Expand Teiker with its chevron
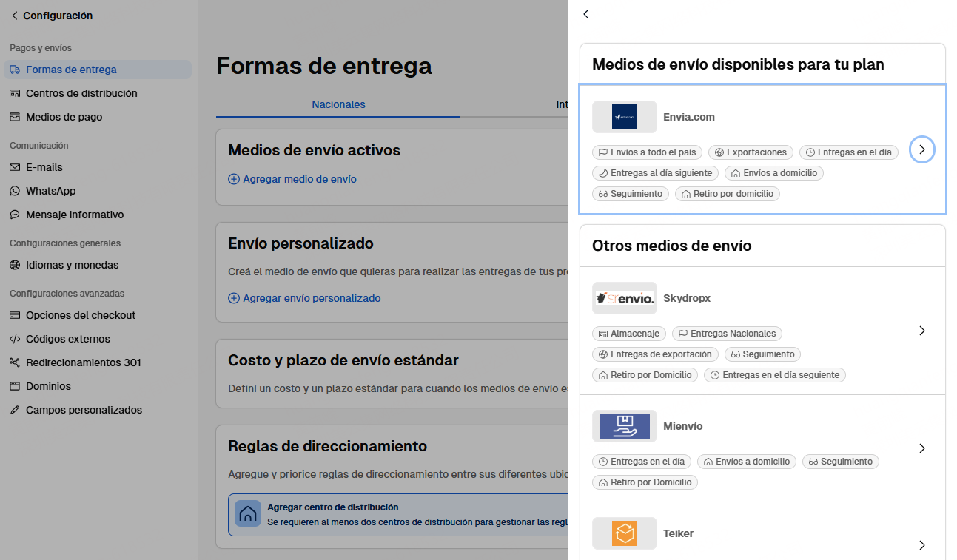Image resolution: width=957 pixels, height=560 pixels. click(922, 545)
